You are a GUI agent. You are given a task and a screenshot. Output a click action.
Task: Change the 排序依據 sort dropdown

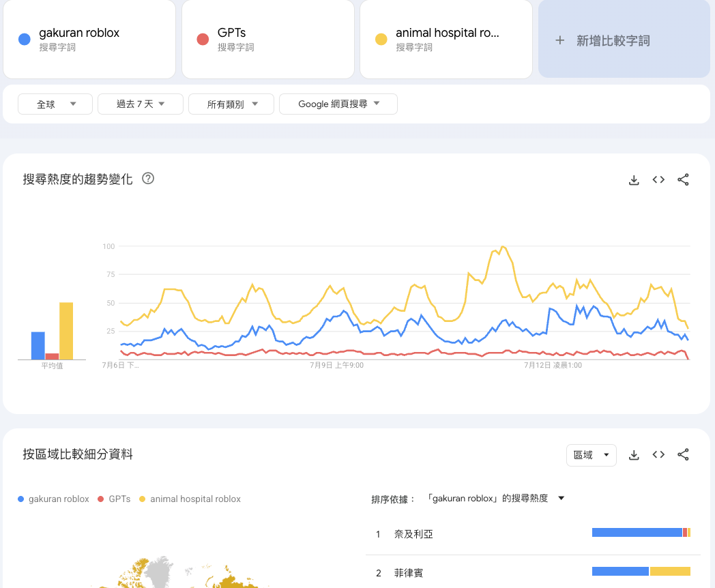pos(496,498)
